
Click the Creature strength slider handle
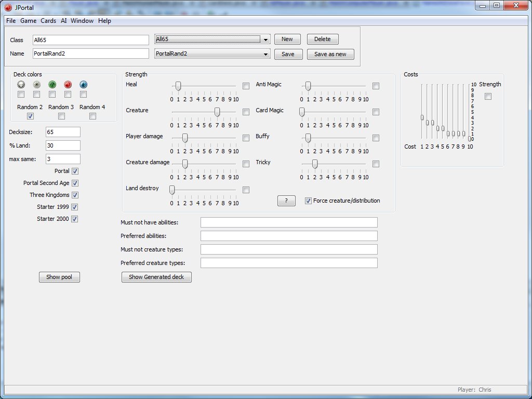point(217,112)
